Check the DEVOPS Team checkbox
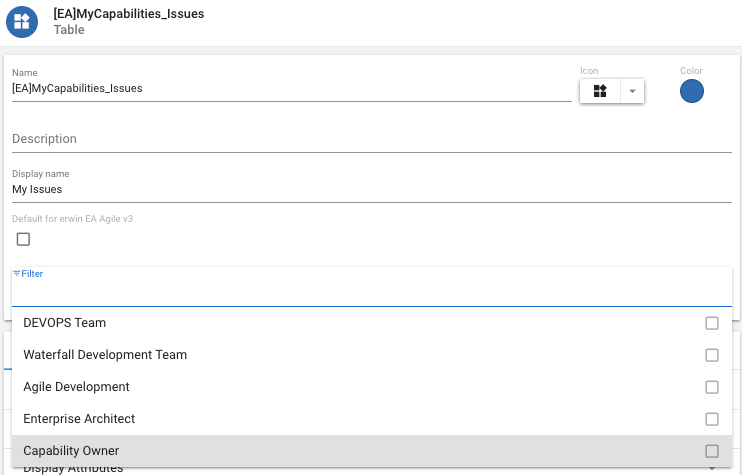The width and height of the screenshot is (742, 475). pos(712,323)
